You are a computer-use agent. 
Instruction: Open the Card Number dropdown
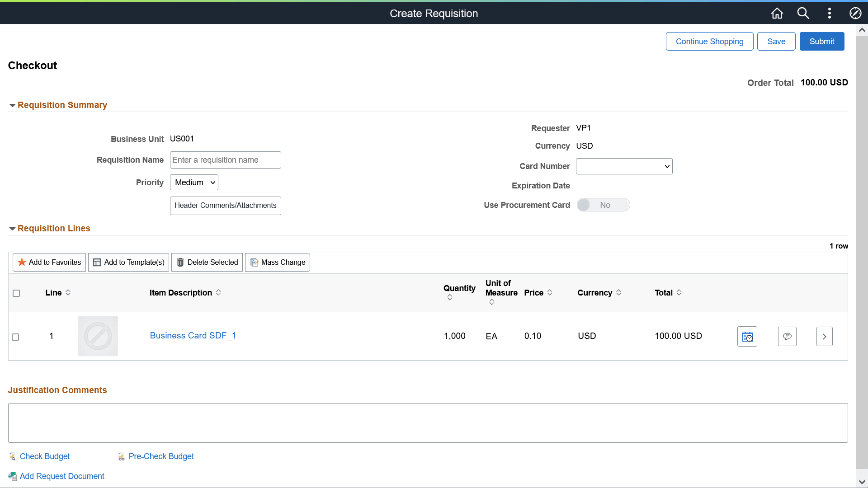[x=624, y=166]
